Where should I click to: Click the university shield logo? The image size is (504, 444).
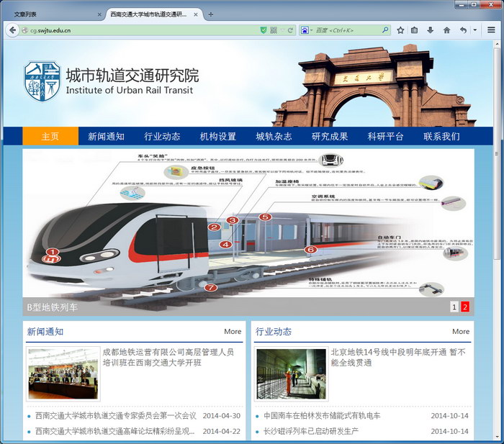pyautogui.click(x=42, y=81)
